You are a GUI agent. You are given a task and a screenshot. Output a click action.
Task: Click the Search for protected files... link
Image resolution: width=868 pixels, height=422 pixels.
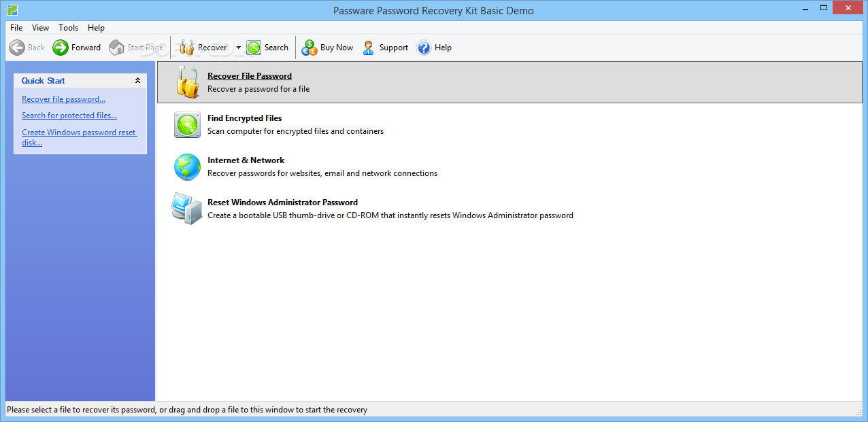[69, 116]
